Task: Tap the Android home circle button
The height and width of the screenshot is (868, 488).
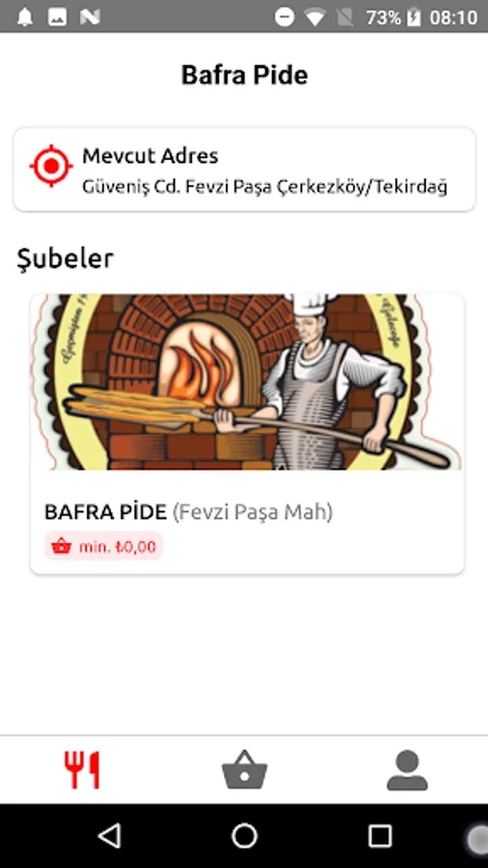Action: (x=244, y=835)
